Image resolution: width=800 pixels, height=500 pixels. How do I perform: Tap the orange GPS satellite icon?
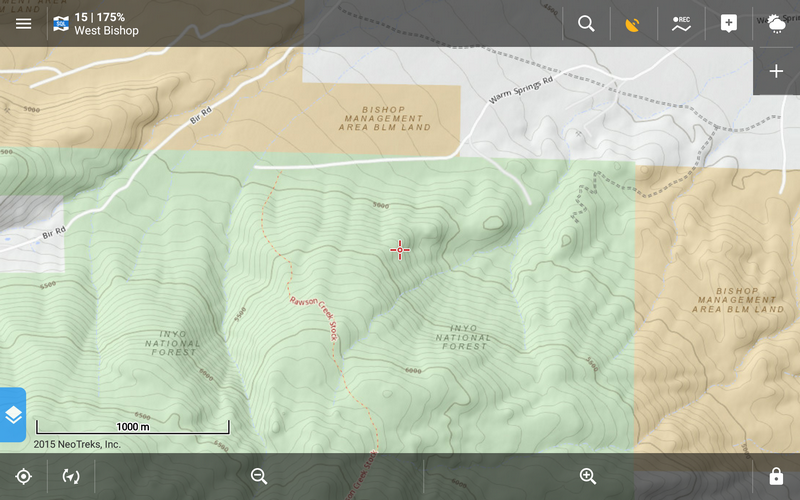(633, 24)
